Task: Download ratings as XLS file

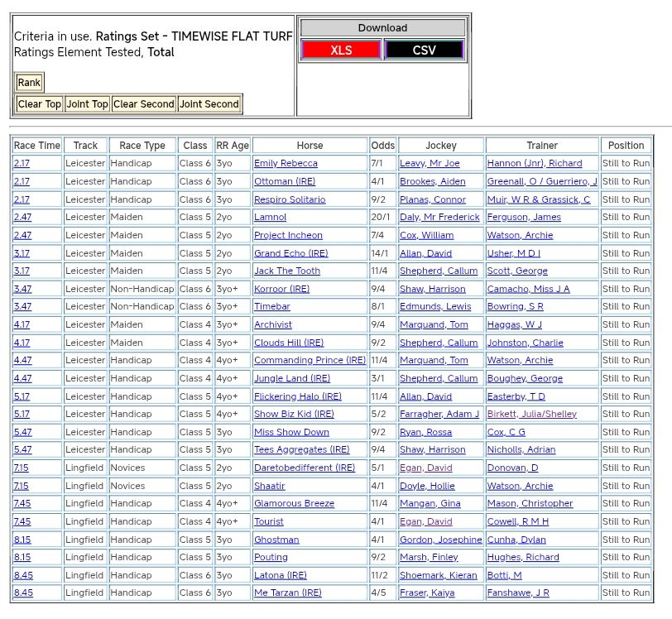Action: 341,50
